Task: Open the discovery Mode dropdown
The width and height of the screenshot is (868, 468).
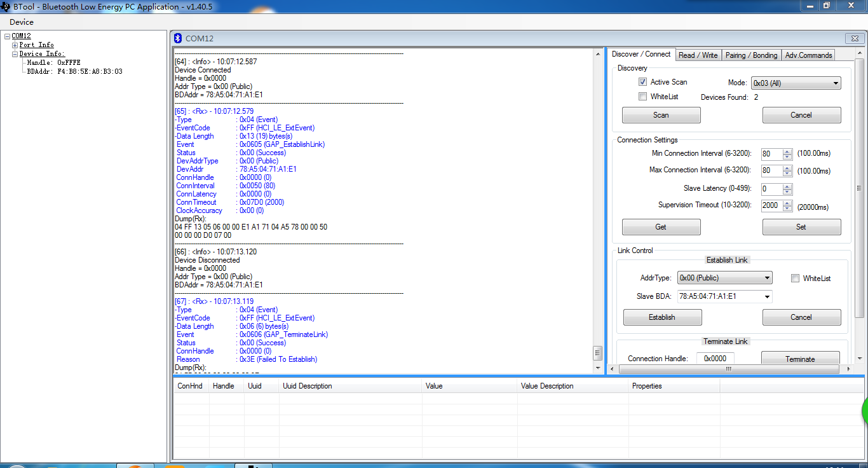Action: coord(796,83)
